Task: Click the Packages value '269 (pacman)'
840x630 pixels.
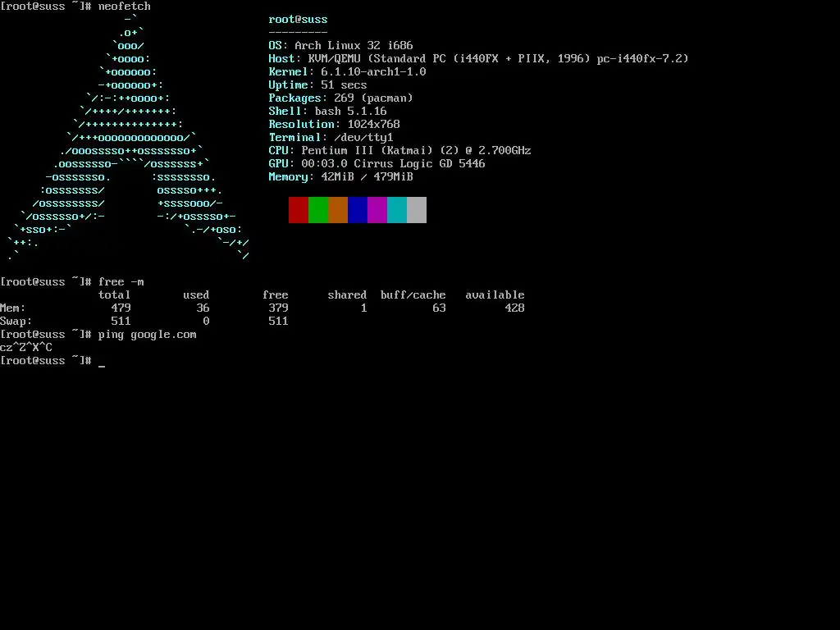Action: click(x=373, y=98)
